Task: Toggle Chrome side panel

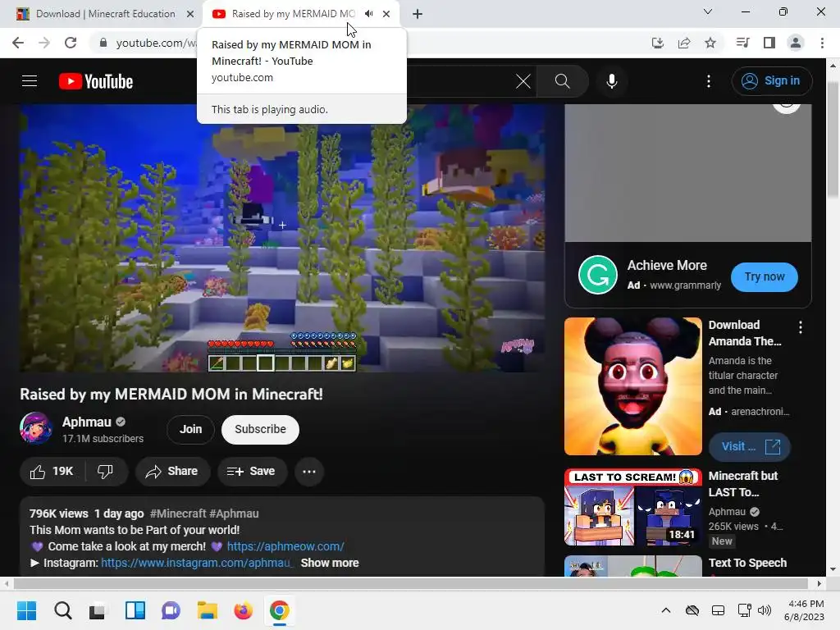Action: (x=769, y=43)
